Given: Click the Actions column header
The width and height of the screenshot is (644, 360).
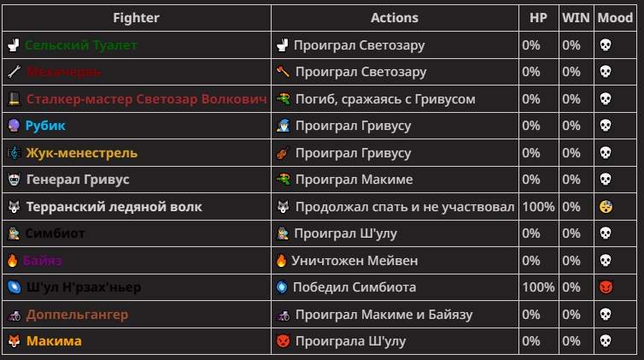Looking at the screenshot, I should click(395, 18).
